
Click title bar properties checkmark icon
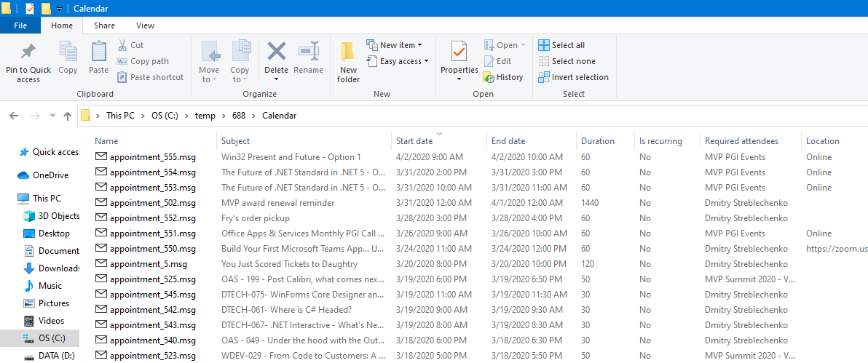pos(30,8)
